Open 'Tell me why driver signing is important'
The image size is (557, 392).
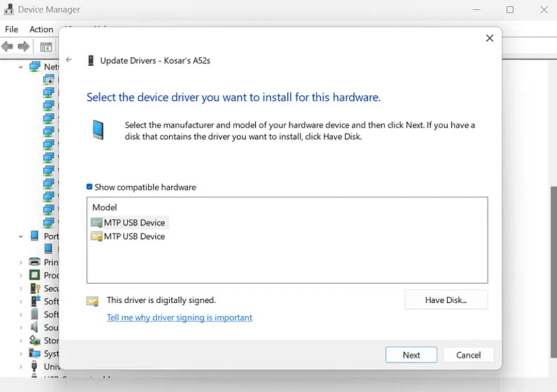pos(179,317)
